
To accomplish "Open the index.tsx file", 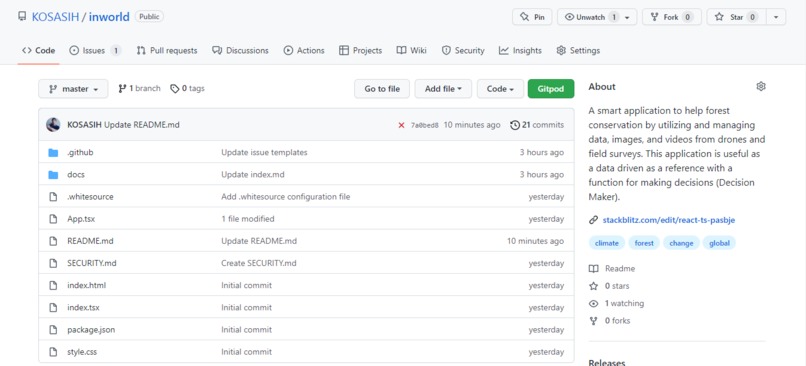I will (83, 307).
